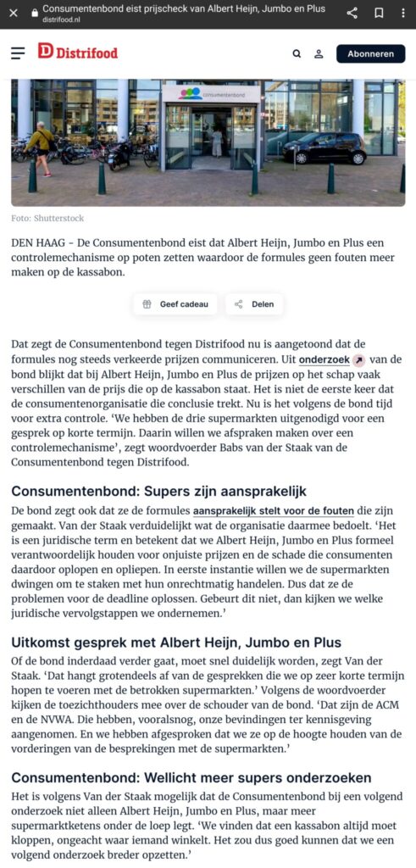This screenshot has width=416, height=868.
Task: Click the Distrifood logo
Action: (78, 53)
